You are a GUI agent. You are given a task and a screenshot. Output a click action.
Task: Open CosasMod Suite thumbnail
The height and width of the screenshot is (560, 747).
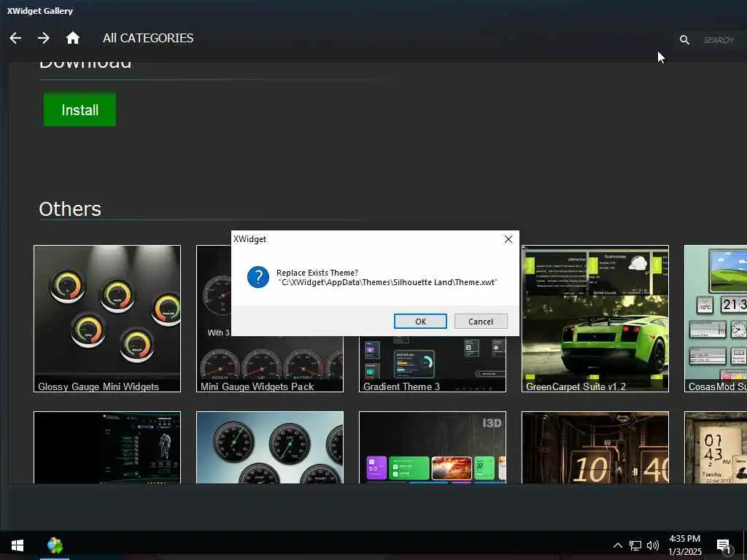(x=716, y=319)
